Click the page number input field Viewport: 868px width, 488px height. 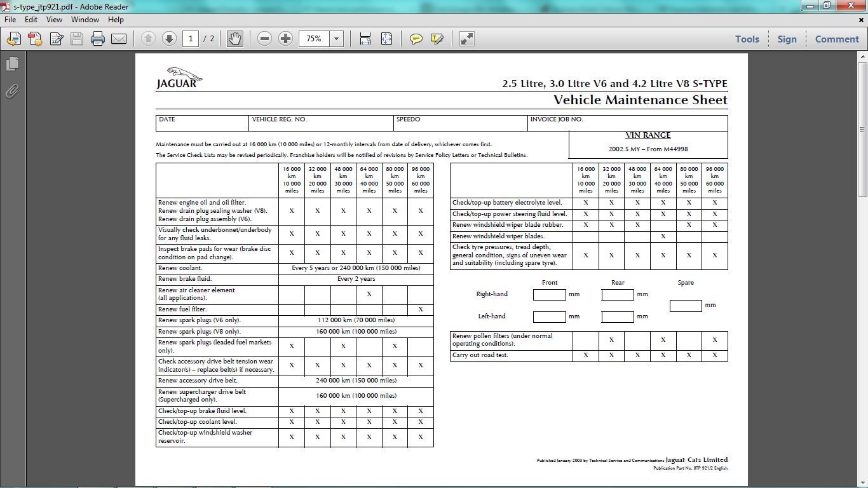(191, 39)
